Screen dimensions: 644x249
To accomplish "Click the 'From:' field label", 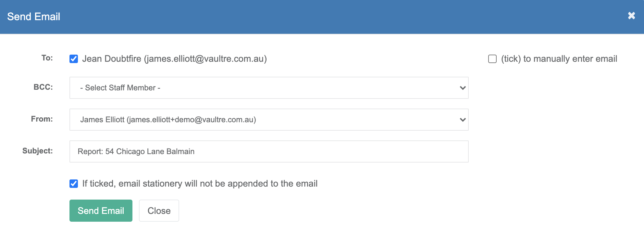I will (42, 119).
